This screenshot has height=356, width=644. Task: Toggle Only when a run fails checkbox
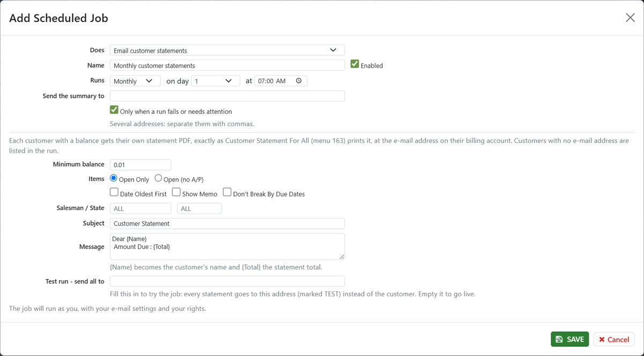click(114, 110)
